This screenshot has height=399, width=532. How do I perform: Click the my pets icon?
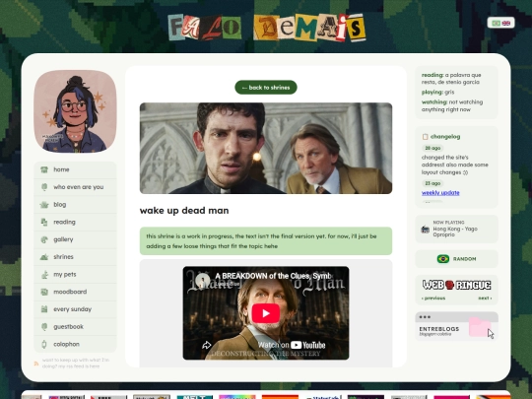click(x=44, y=275)
